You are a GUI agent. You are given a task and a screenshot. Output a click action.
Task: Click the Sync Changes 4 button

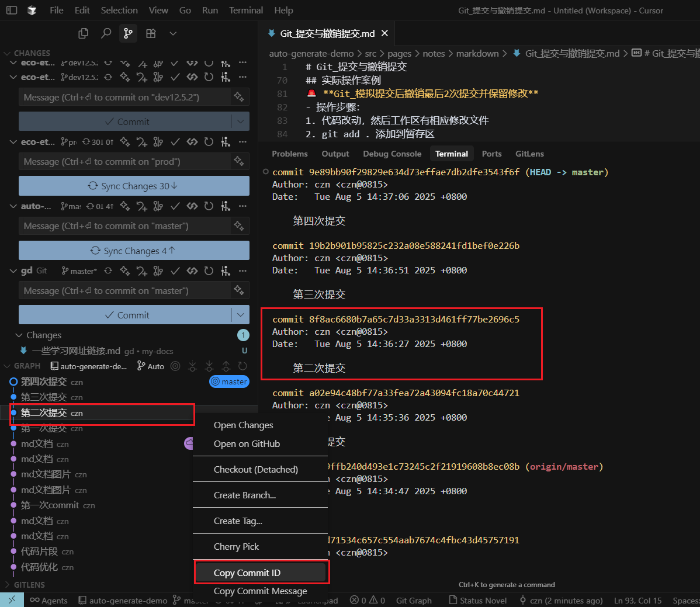134,251
